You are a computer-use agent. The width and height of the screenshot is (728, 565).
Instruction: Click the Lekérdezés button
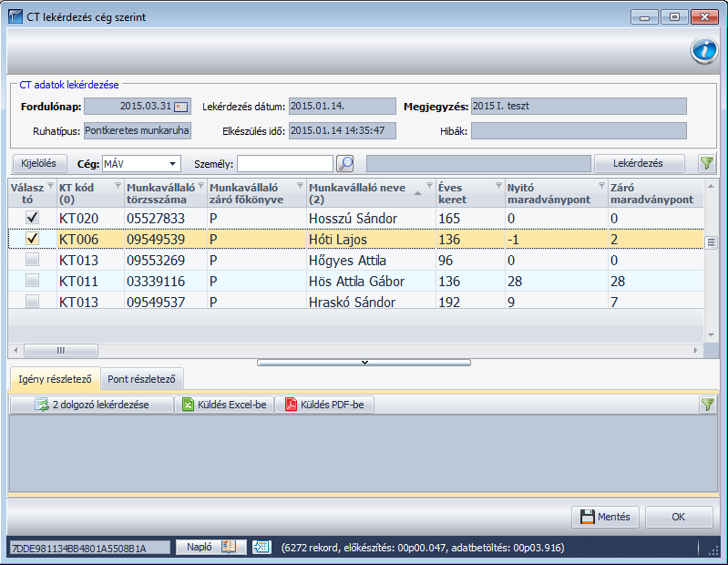pyautogui.click(x=639, y=163)
